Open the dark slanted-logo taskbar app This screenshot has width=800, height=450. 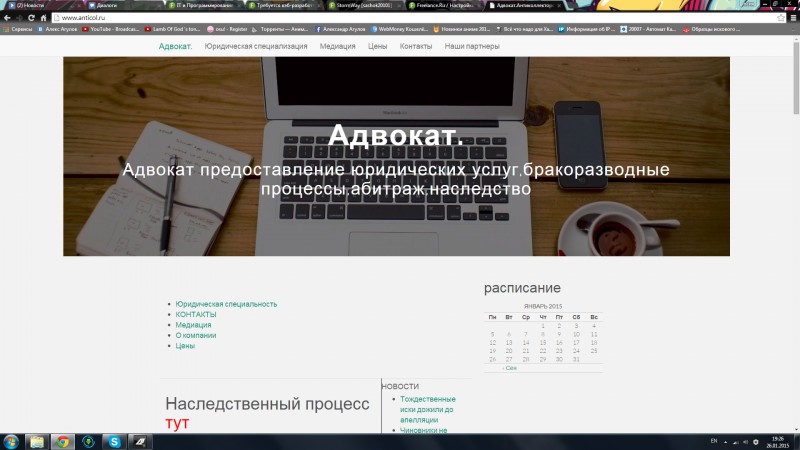[x=140, y=442]
